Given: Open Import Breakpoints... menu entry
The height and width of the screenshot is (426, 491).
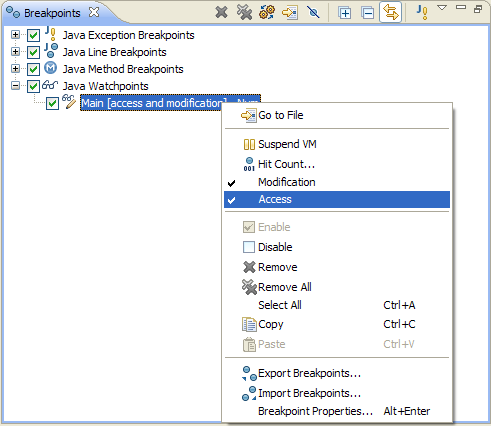Looking at the screenshot, I should [337, 393].
